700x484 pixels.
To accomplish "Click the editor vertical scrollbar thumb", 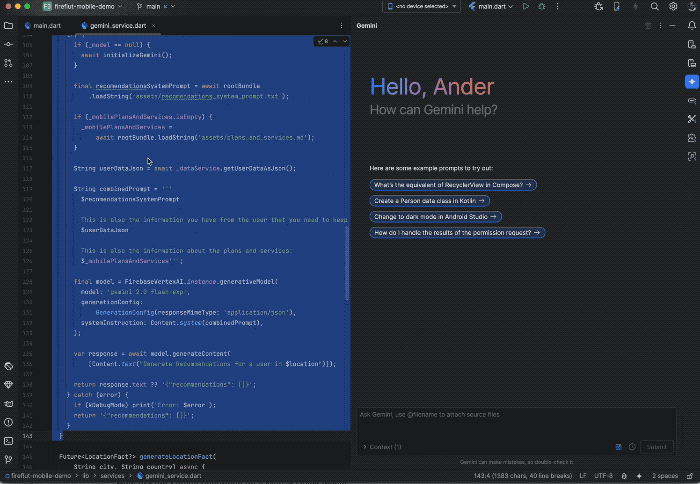I will click(346, 263).
